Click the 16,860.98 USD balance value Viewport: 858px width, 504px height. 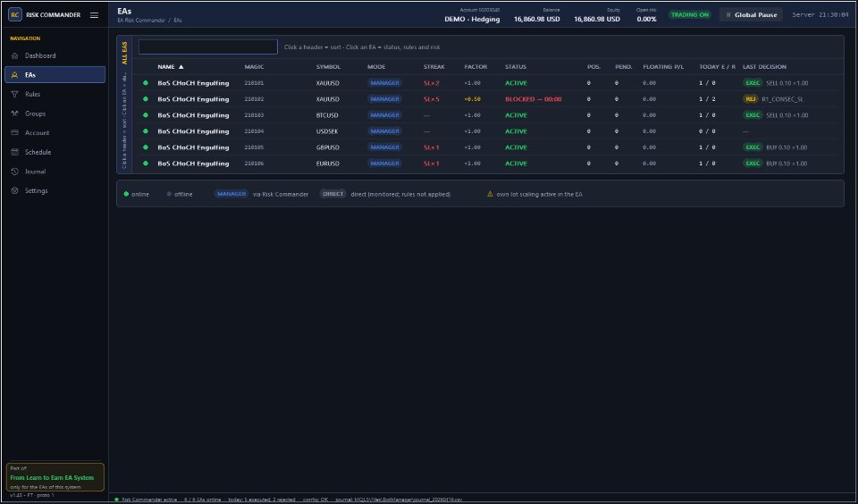[537, 19]
